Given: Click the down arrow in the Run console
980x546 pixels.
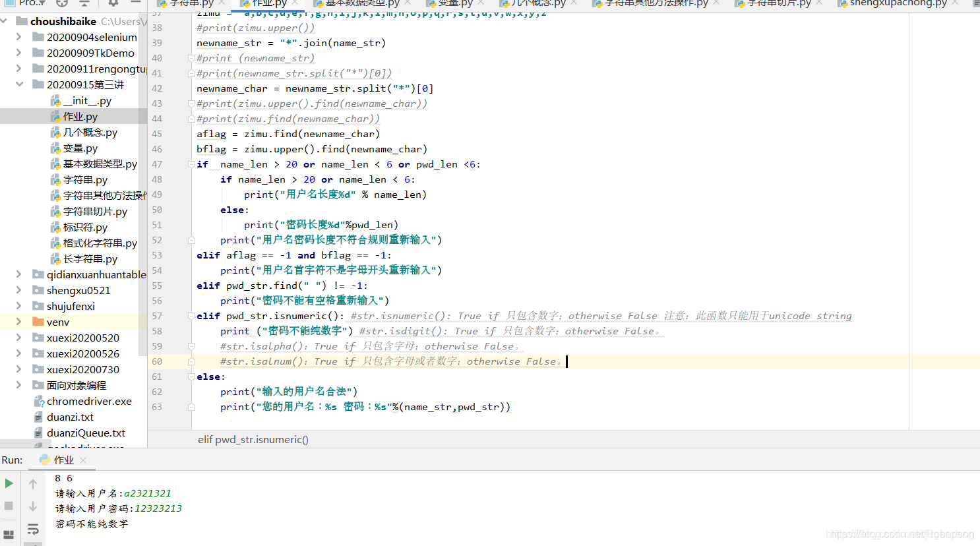Looking at the screenshot, I should click(x=33, y=506).
